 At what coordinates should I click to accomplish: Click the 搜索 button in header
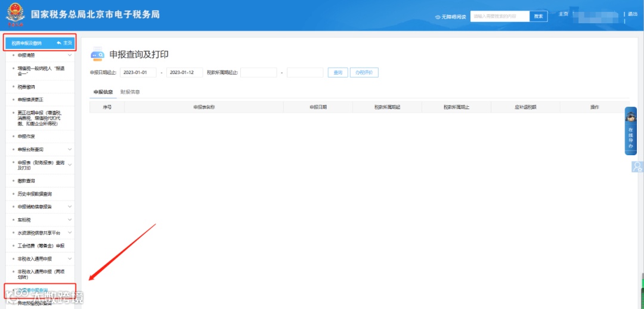[538, 17]
